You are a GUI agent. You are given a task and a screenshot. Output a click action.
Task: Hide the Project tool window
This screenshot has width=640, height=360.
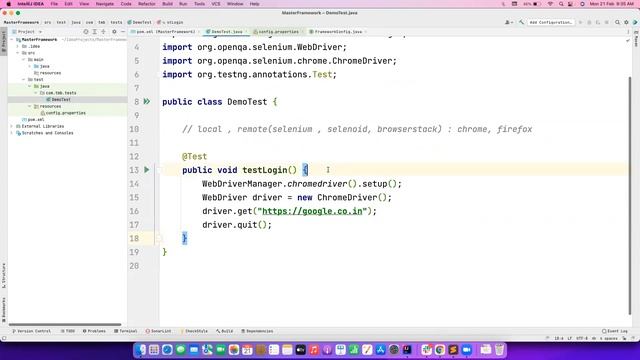(123, 31)
